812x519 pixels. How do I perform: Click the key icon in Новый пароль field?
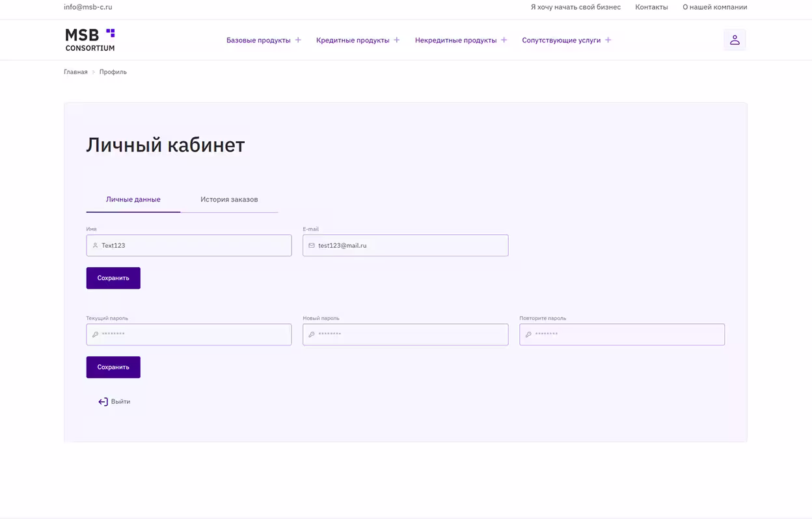(312, 335)
